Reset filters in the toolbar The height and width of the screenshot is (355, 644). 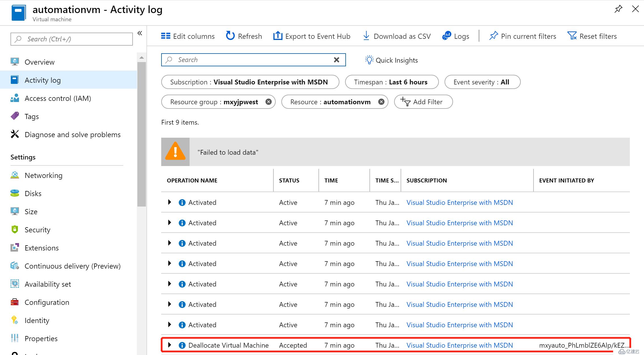pos(592,36)
